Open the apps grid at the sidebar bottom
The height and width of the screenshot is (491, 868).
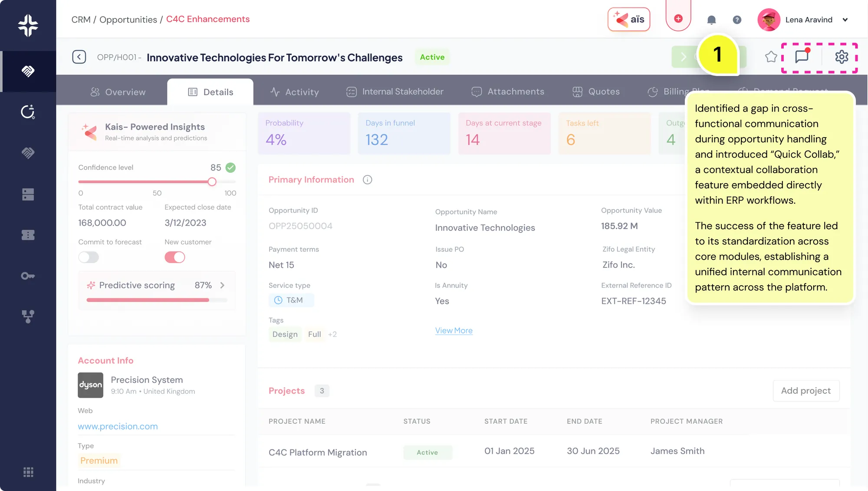click(28, 472)
